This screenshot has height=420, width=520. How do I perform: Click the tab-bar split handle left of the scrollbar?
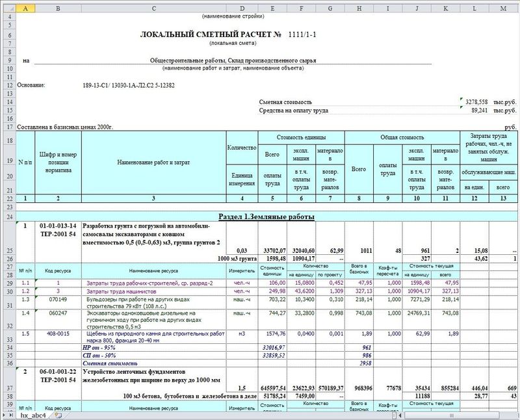click(395, 415)
